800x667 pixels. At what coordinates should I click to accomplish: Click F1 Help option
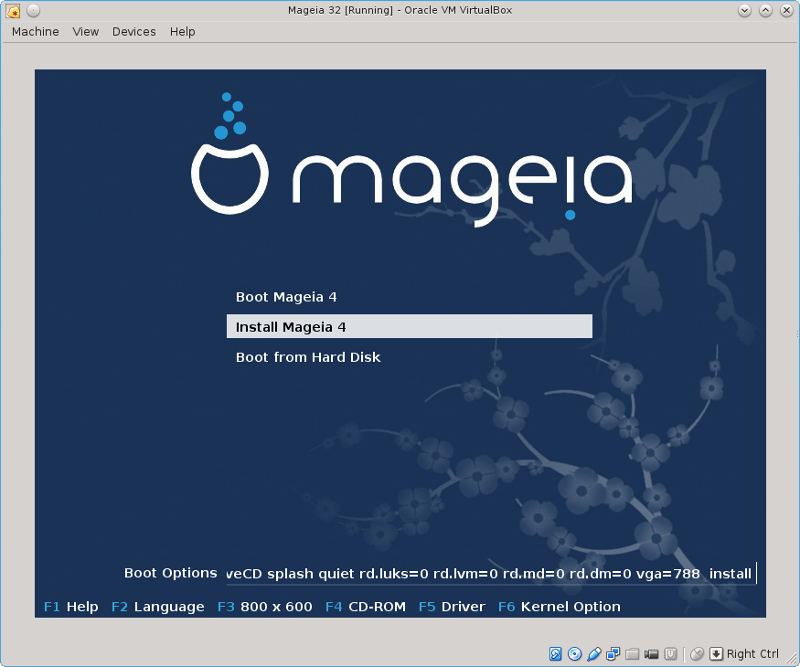[71, 606]
